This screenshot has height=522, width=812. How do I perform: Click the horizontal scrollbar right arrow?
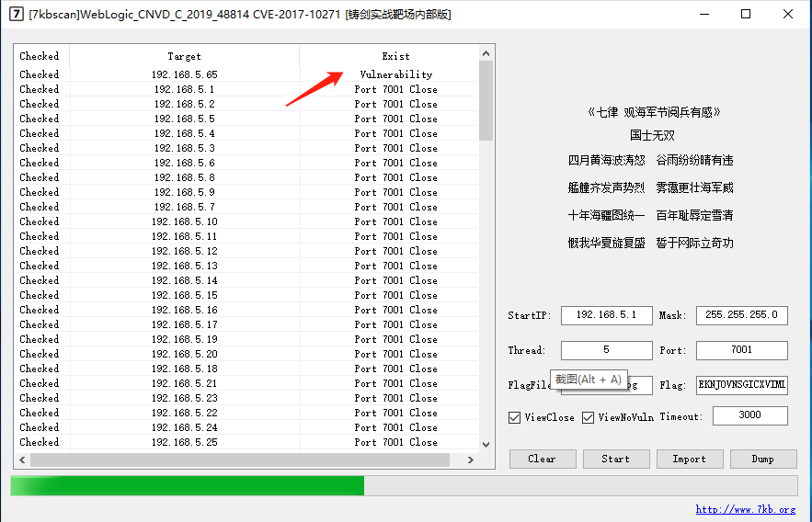(470, 460)
